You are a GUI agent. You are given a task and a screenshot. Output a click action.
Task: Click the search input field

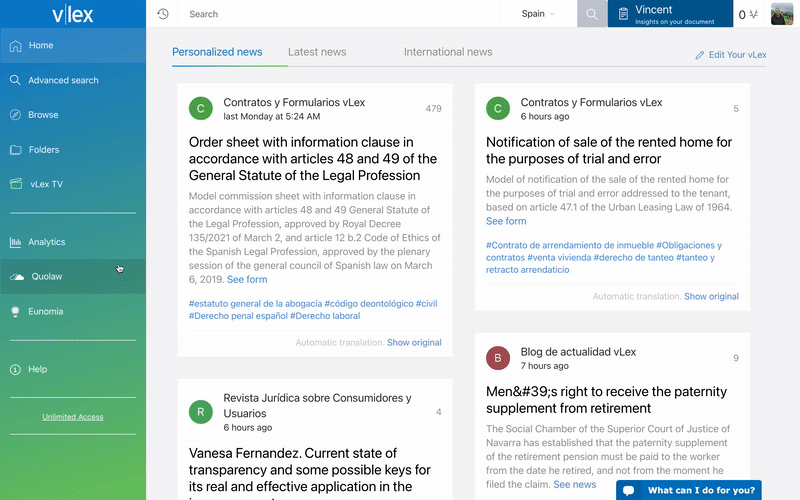point(339,14)
